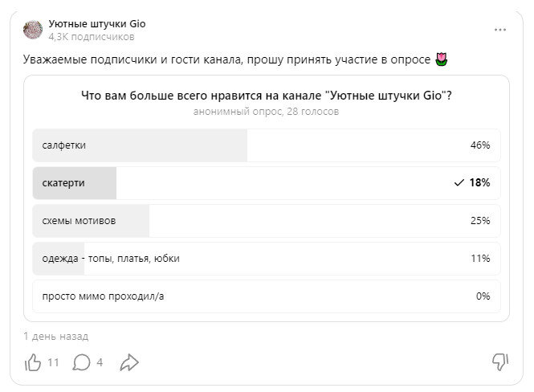Click the checkmark next to 18%
This screenshot has height=392, width=534.
point(459,183)
